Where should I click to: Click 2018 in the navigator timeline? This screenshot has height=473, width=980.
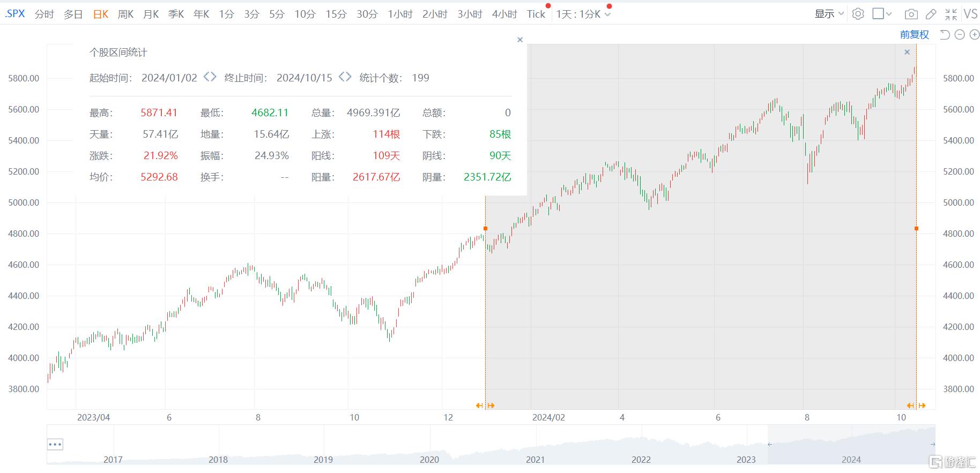(x=218, y=460)
